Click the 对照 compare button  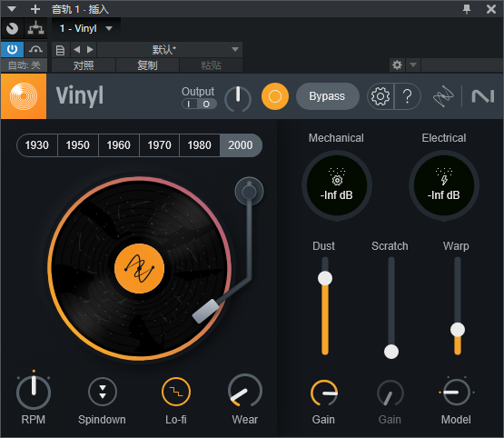coord(84,65)
